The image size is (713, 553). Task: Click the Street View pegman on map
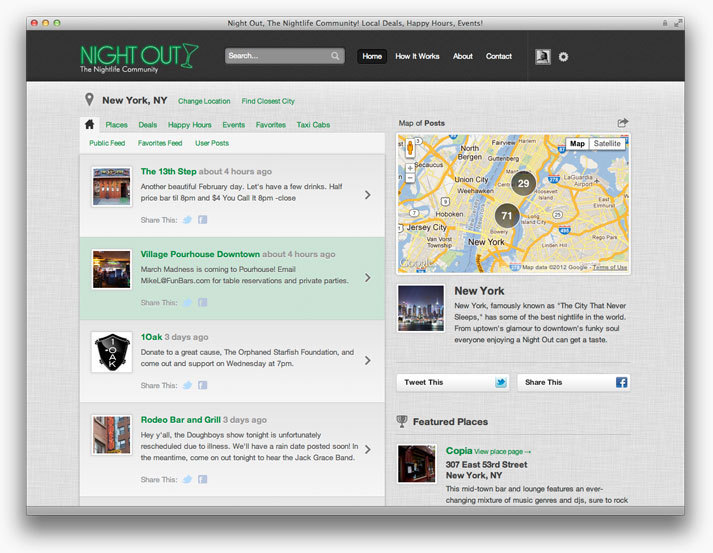(x=410, y=147)
